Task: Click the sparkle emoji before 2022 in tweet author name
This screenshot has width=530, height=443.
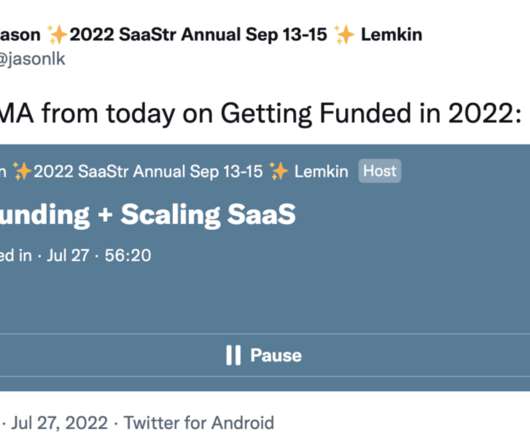Action: point(57,35)
